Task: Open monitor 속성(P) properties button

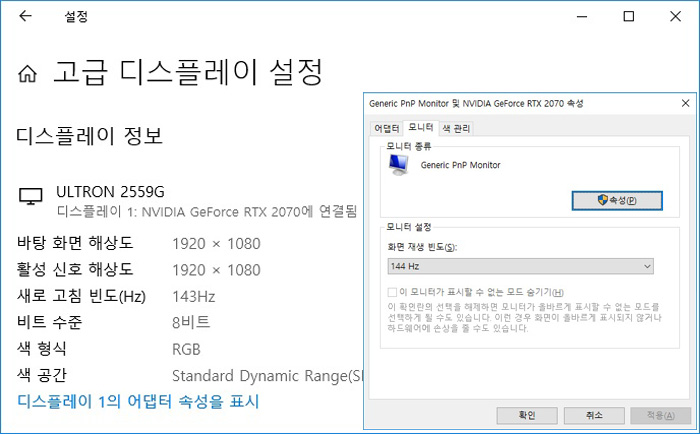Action: [617, 200]
